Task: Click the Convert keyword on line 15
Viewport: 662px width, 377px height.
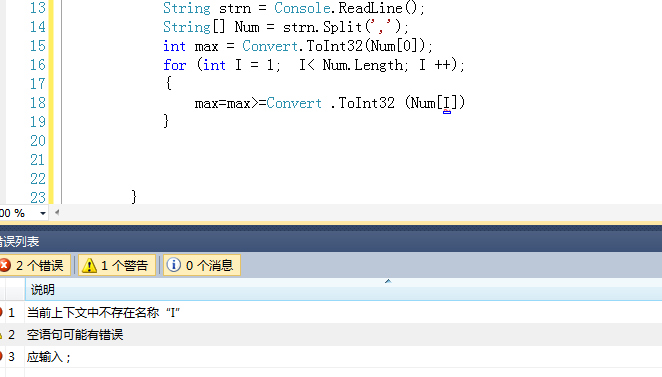Action: [x=270, y=46]
